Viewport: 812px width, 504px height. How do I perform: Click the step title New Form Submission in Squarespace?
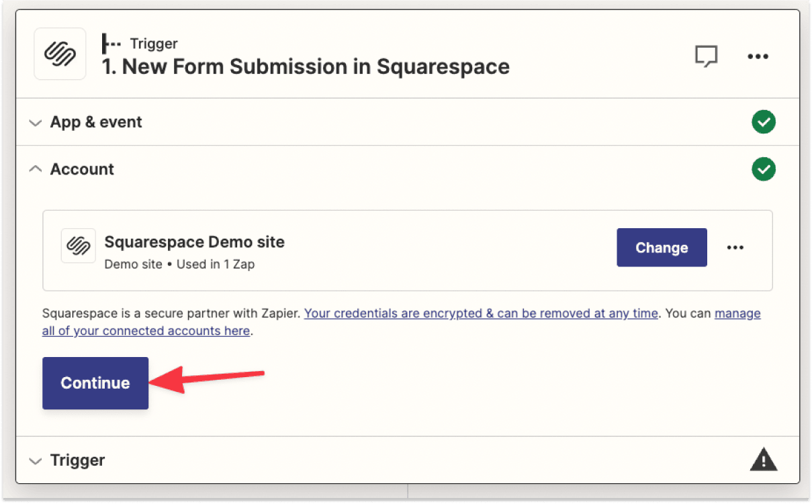(x=305, y=66)
